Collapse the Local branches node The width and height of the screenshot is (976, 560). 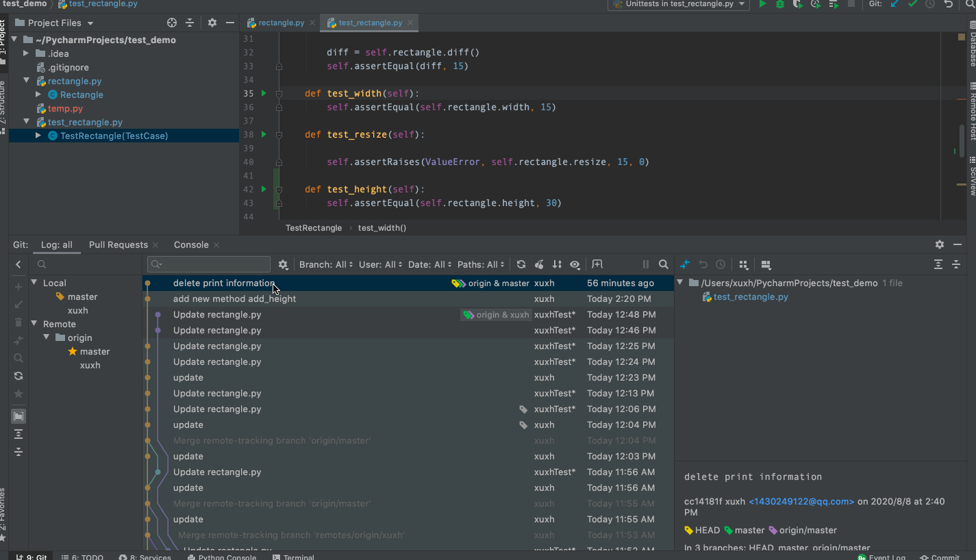pyautogui.click(x=34, y=283)
